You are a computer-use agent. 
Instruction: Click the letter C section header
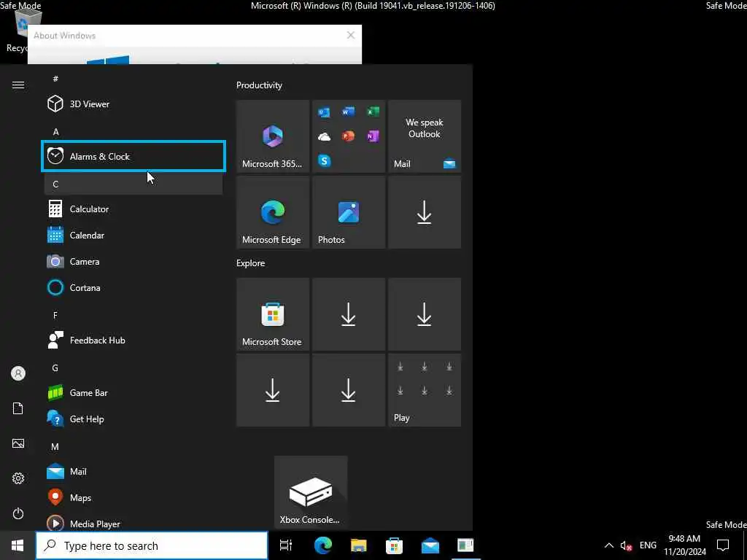click(x=133, y=184)
